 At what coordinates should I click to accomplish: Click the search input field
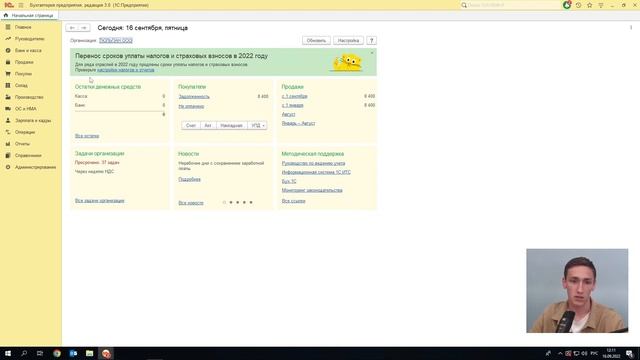click(513, 5)
